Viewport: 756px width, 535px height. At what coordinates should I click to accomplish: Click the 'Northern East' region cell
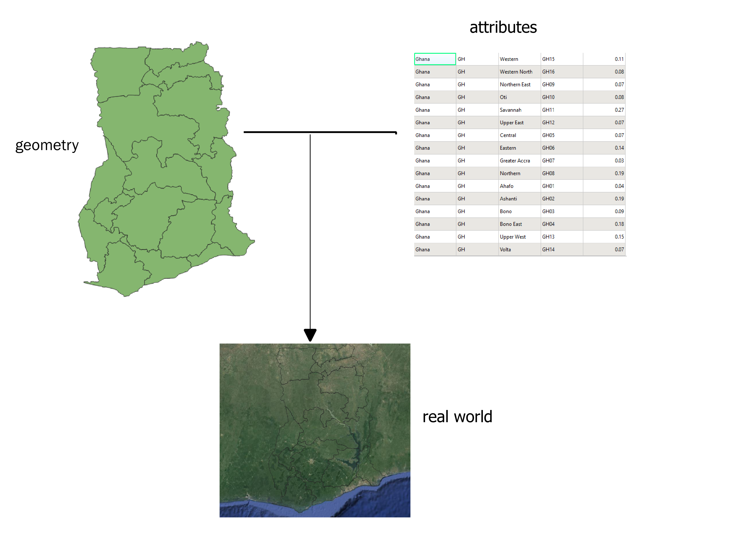(x=519, y=84)
